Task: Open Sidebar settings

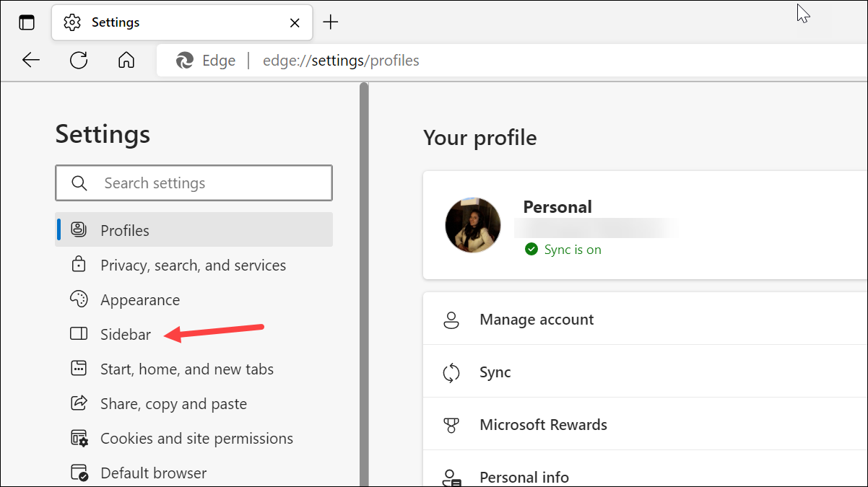Action: coord(194,334)
